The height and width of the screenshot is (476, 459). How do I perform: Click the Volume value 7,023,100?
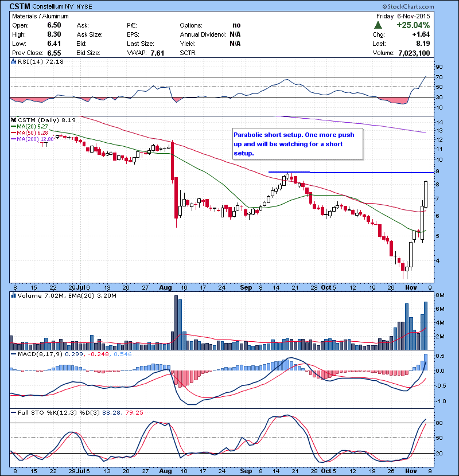(x=414, y=53)
